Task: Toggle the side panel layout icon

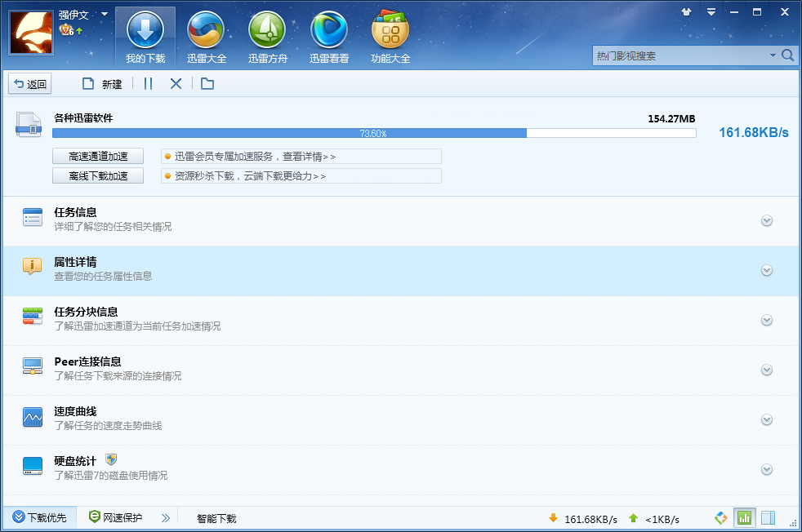Action: [769, 518]
